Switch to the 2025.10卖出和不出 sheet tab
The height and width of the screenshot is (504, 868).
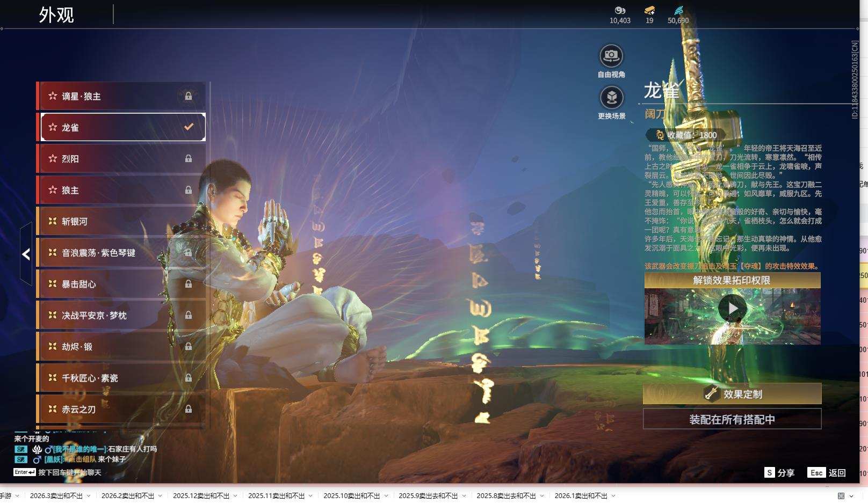(351, 496)
